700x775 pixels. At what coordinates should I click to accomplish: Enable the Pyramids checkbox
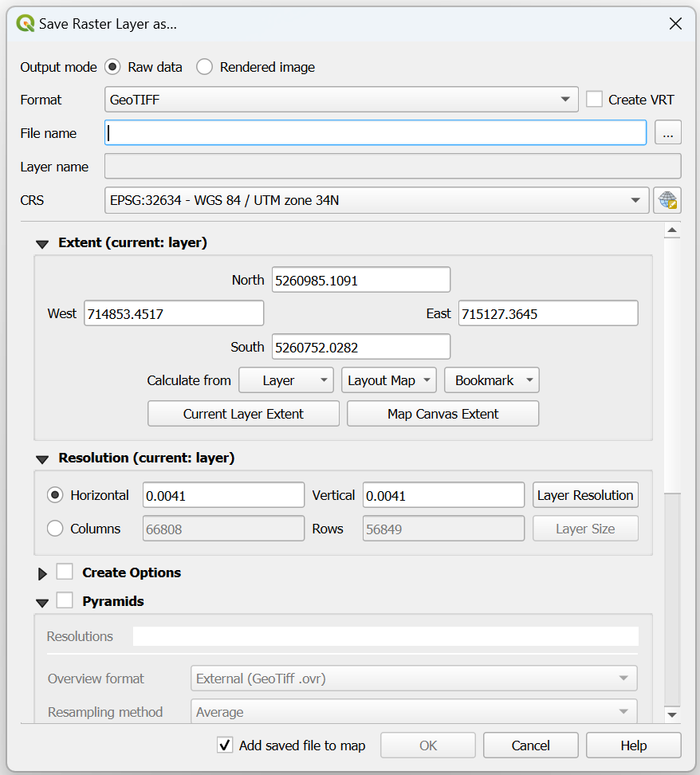pos(65,601)
